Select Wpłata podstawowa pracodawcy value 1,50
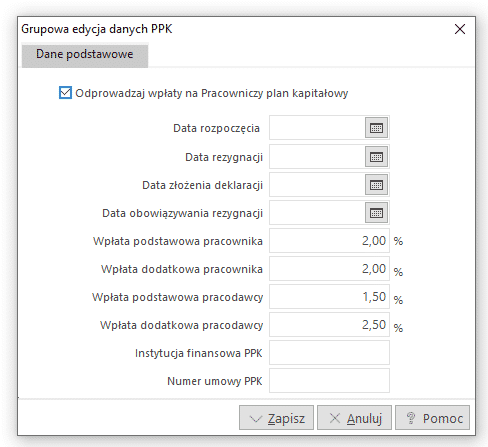Image resolution: width=488 pixels, height=447 pixels. coord(329,297)
